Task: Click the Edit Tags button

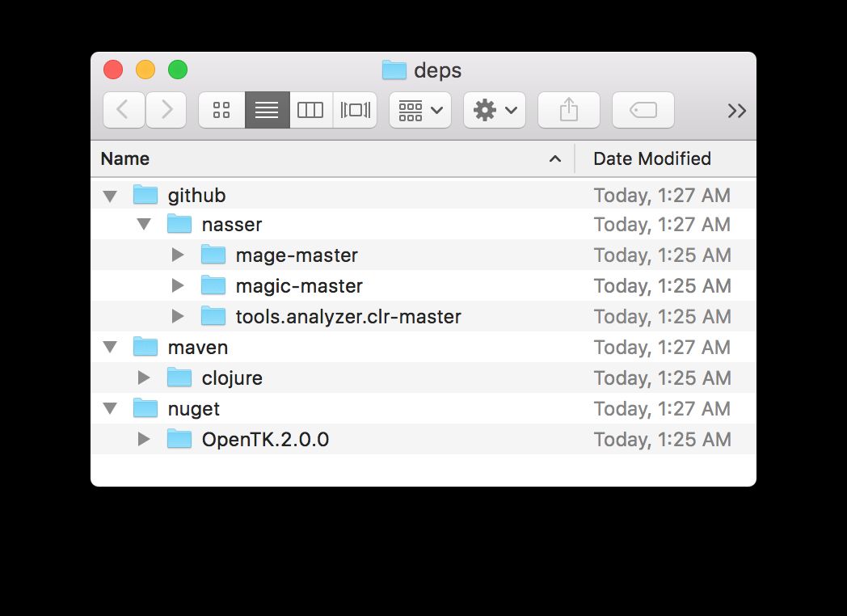Action: pyautogui.click(x=643, y=110)
